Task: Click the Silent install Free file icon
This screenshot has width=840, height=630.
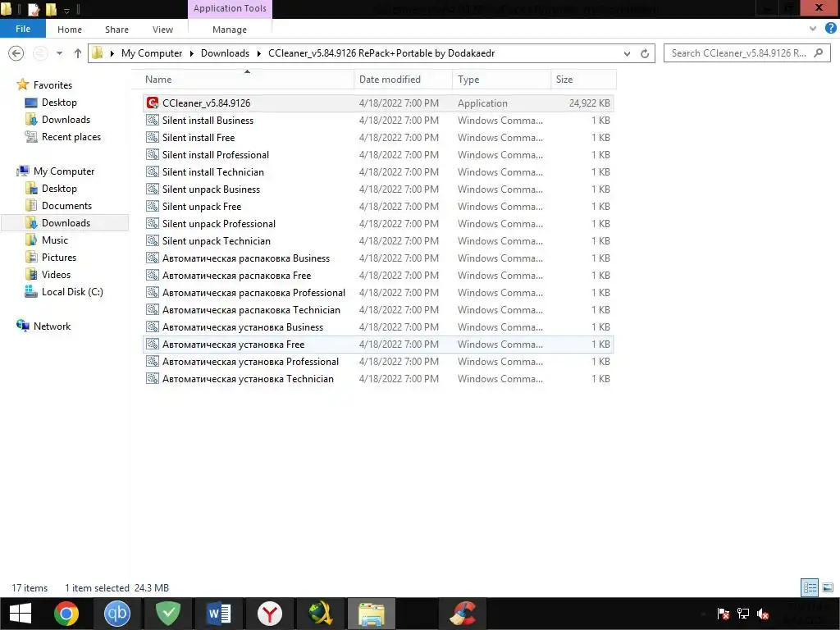Action: (153, 138)
